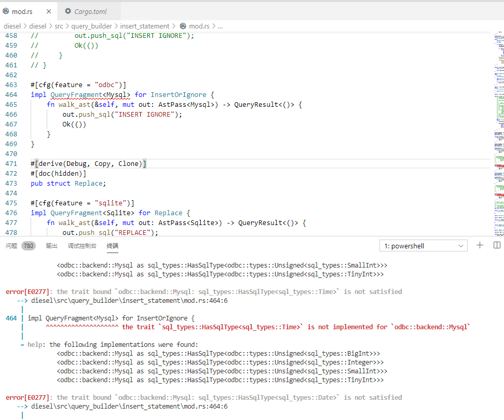Screen dimensions: 504x420
Task: Open the 问题 (Problems) panel tab
Action: (11, 246)
